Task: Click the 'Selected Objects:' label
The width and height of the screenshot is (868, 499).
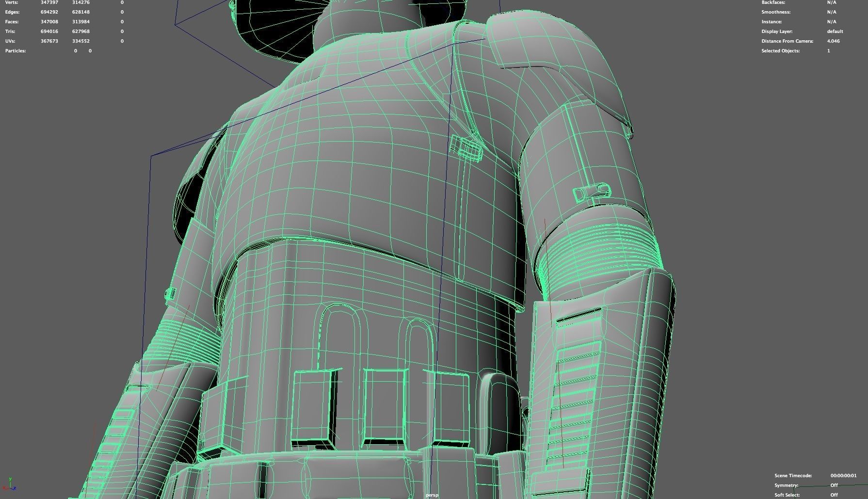Action: 781,51
